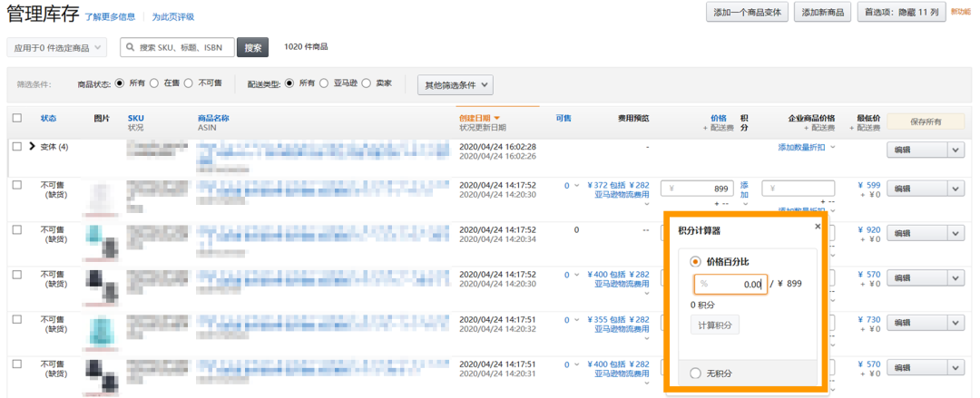Close the 积分计算器 popup
Screen dimensions: 980x398
tap(817, 227)
